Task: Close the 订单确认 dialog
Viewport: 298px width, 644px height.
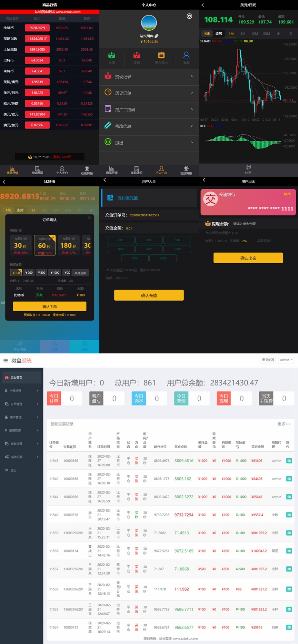Action: coord(89,218)
